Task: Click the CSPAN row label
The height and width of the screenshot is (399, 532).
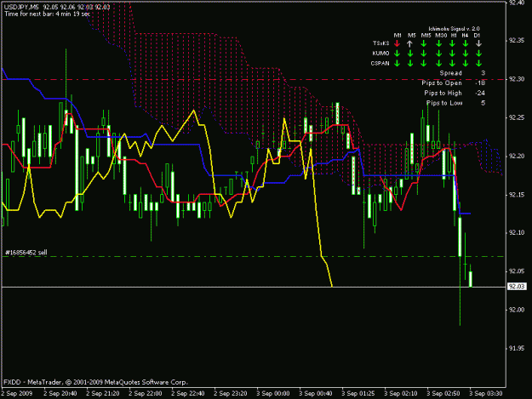Action: tap(380, 64)
